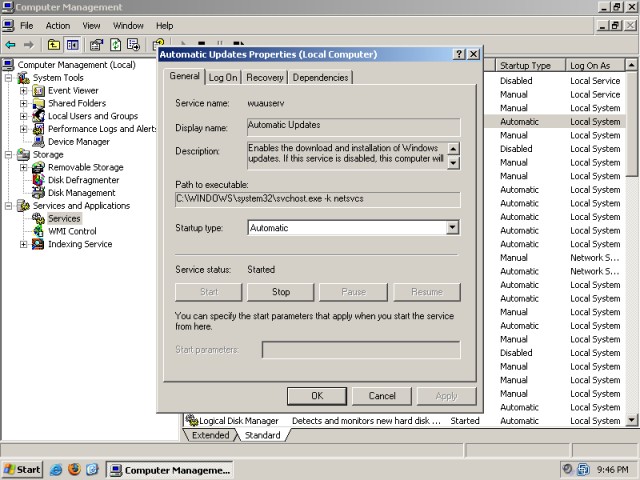Click the Disk Management icon
The image size is (640, 480).
point(38,193)
